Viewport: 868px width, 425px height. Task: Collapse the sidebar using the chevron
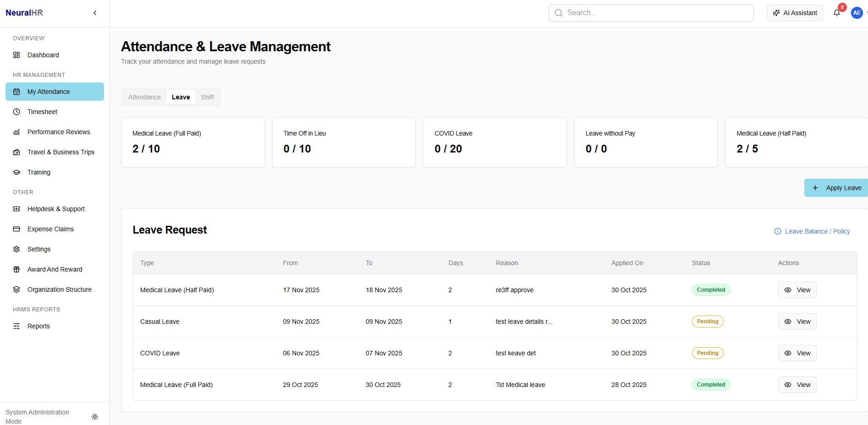point(95,13)
